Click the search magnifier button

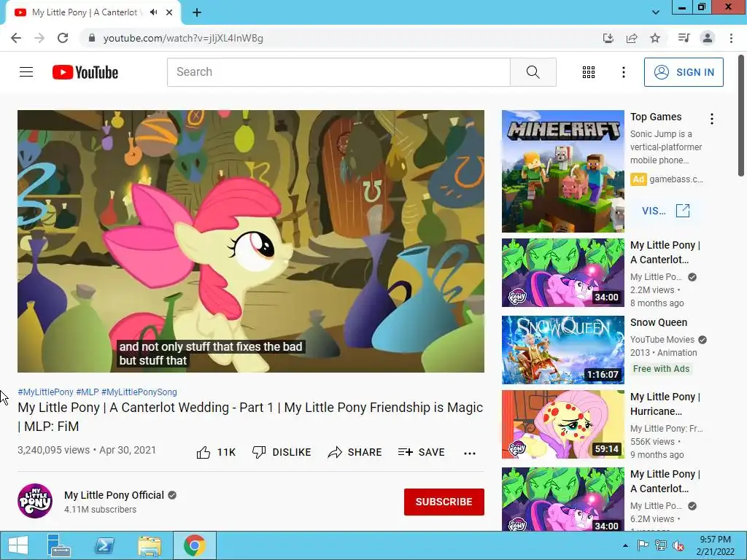pos(533,72)
